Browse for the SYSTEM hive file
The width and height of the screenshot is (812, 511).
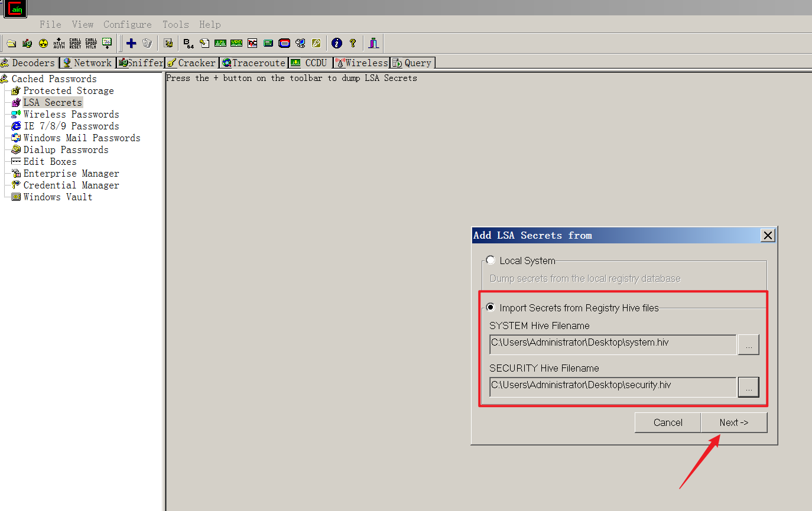[x=748, y=344]
